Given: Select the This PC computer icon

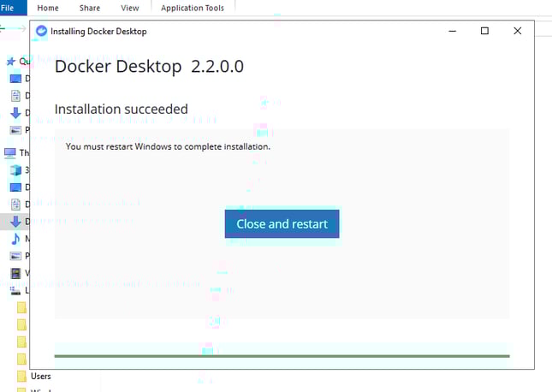Looking at the screenshot, I should tap(10, 152).
